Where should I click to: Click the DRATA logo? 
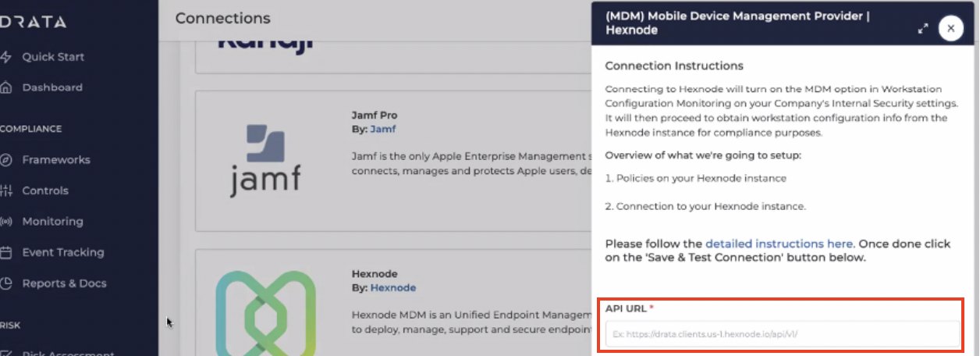(34, 22)
